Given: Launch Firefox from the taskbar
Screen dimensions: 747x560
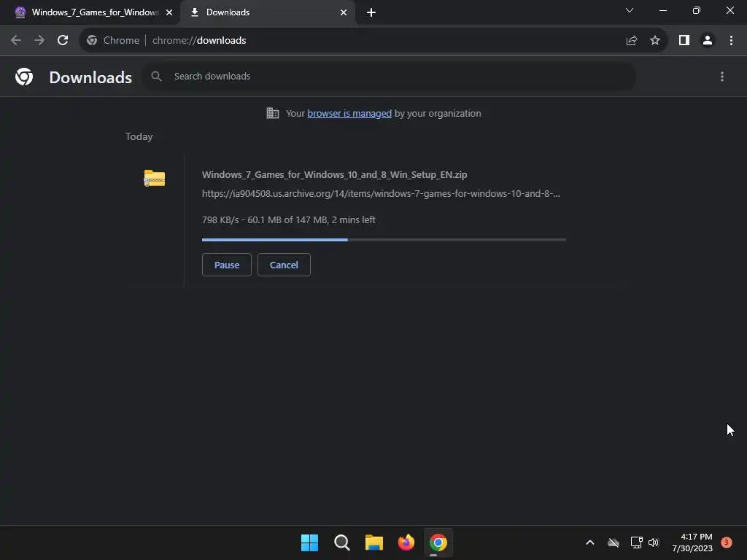Looking at the screenshot, I should point(406,542).
